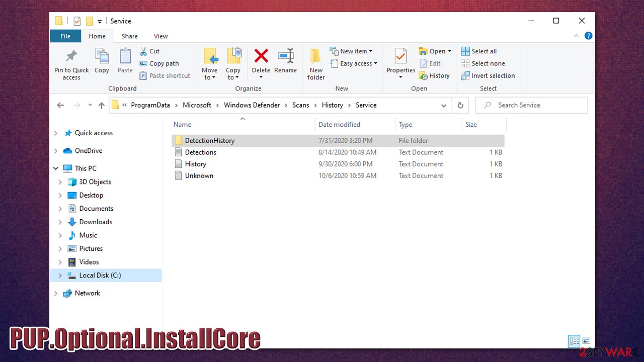
Task: Click the Back navigation arrow
Action: [x=61, y=105]
